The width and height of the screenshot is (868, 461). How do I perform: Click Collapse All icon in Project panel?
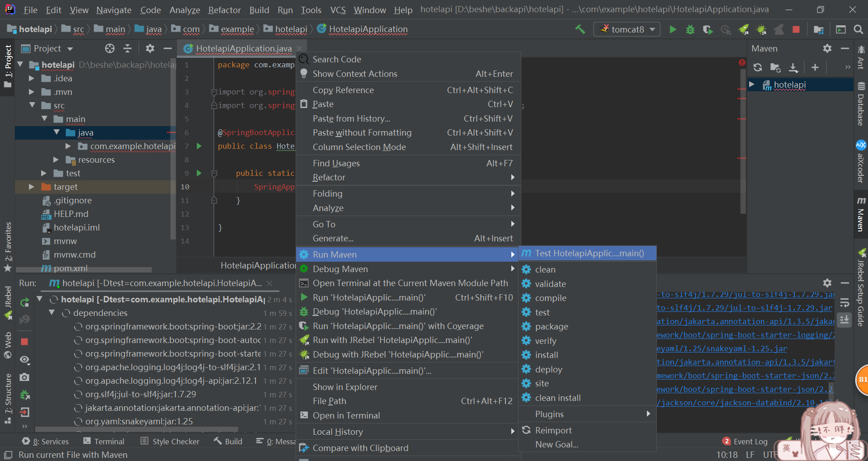click(127, 48)
